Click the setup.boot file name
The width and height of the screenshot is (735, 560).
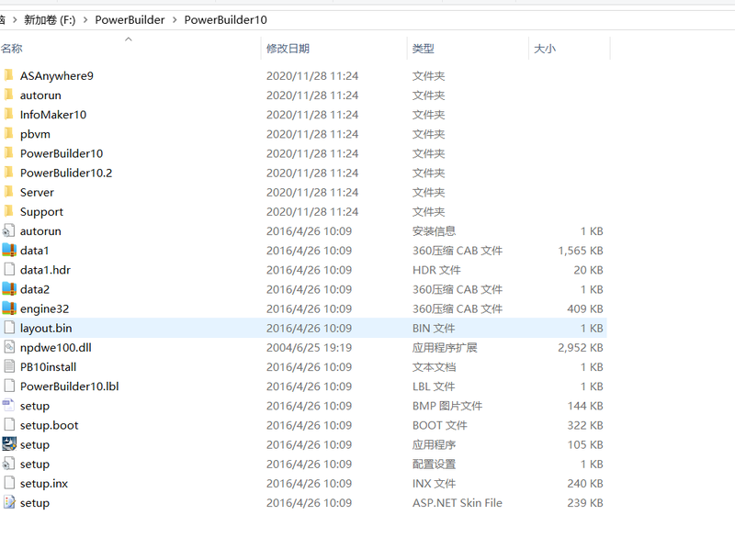(x=50, y=425)
